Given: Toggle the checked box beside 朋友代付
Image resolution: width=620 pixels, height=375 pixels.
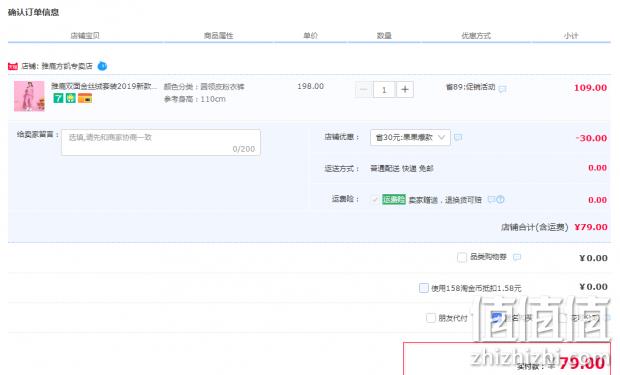Looking at the screenshot, I should click(496, 317).
